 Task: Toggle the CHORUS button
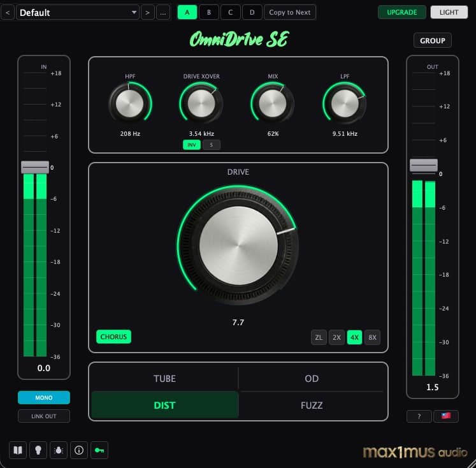click(113, 337)
